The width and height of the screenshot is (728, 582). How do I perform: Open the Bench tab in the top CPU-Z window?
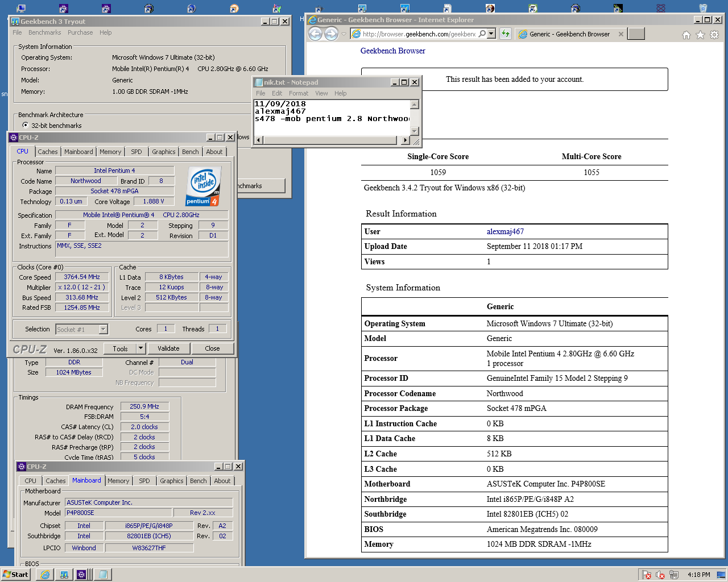[x=191, y=152]
